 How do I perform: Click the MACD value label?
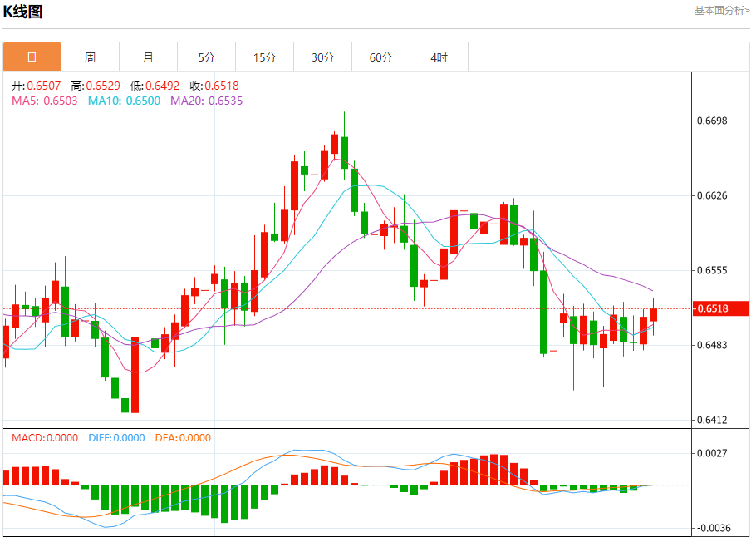coord(45,438)
